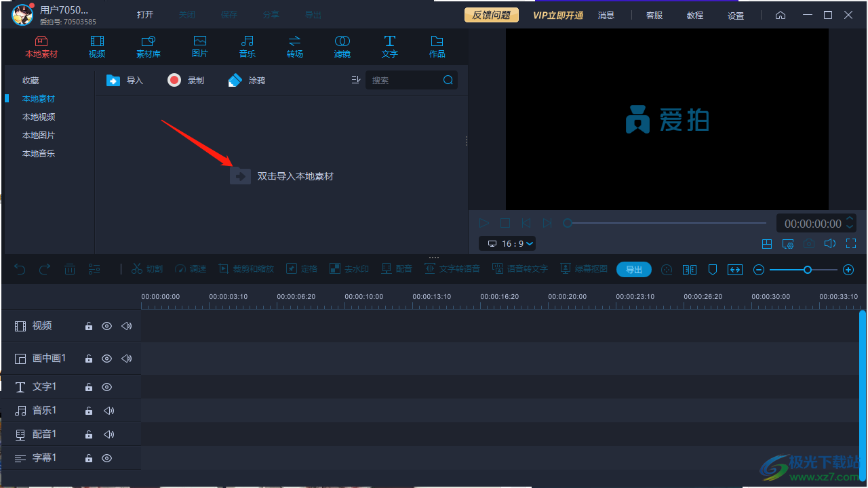The width and height of the screenshot is (868, 488).
Task: Toggle lock on the 视频 track
Action: (89, 326)
